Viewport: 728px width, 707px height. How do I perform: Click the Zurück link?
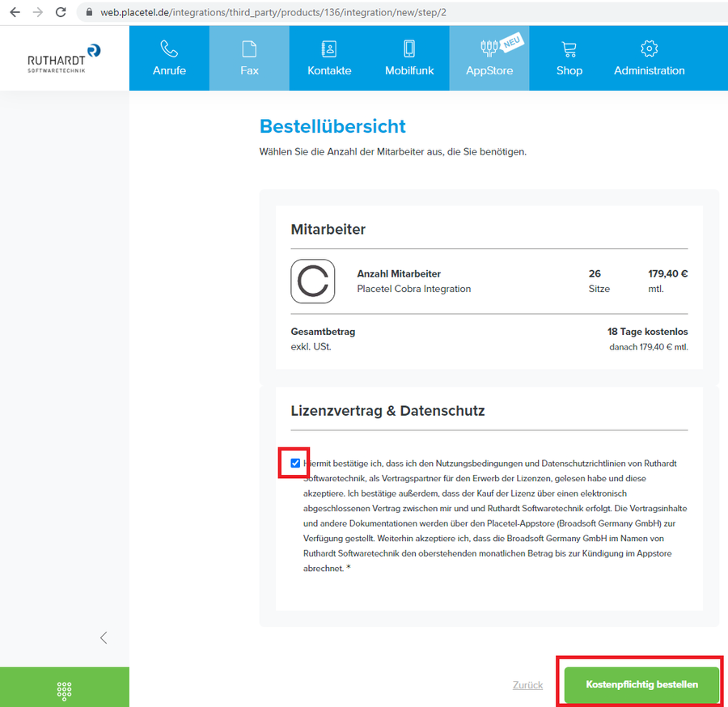pos(527,684)
